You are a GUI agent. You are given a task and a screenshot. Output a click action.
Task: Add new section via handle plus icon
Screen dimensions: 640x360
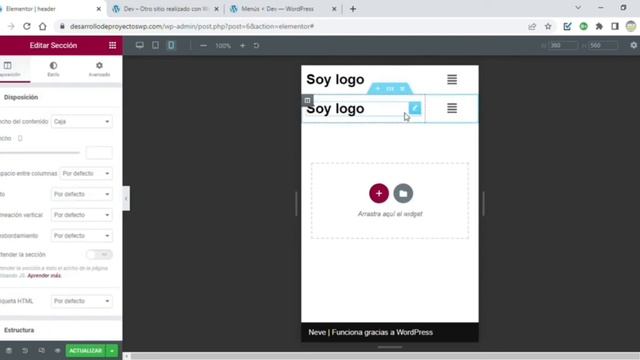tap(378, 89)
